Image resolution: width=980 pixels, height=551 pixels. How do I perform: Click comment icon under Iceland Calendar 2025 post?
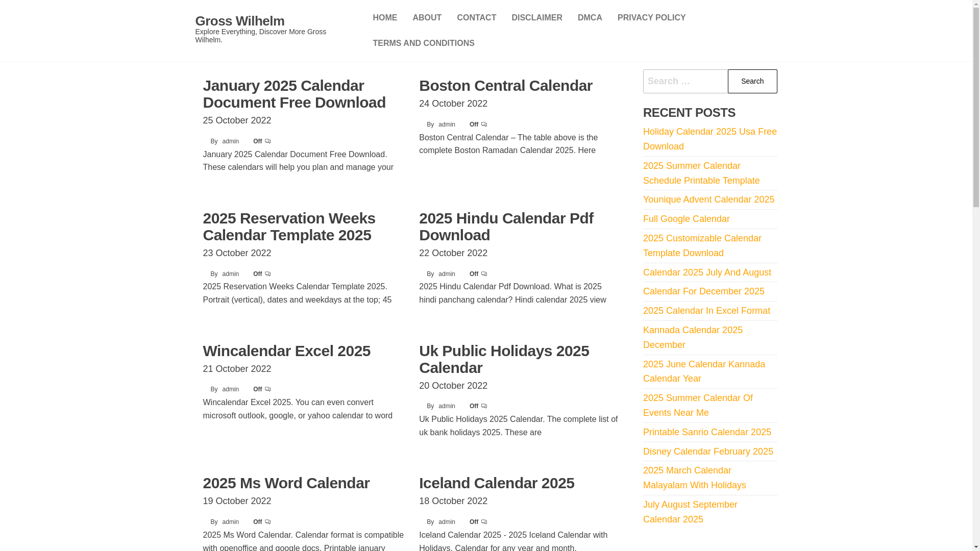point(484,522)
